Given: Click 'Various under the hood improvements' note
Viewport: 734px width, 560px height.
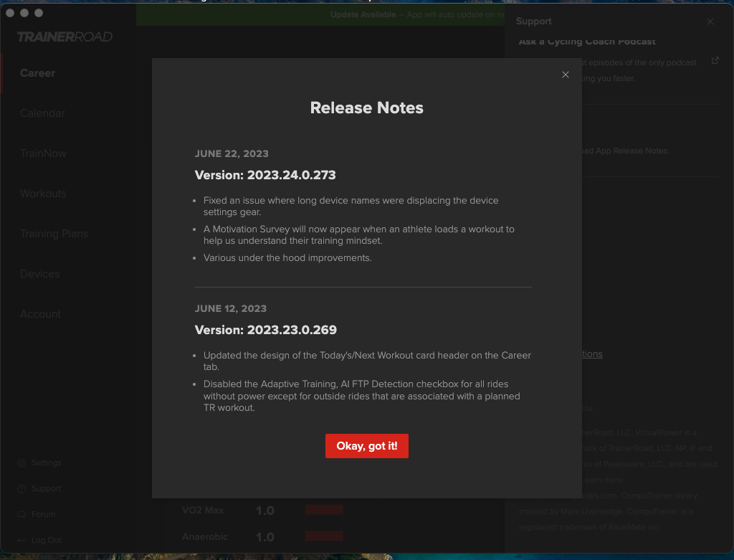Looking at the screenshot, I should coord(287,258).
